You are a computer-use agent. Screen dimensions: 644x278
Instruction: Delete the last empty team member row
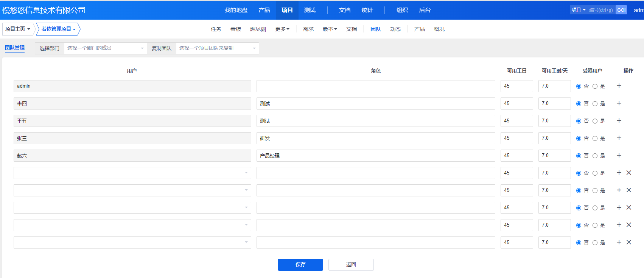[x=629, y=242]
